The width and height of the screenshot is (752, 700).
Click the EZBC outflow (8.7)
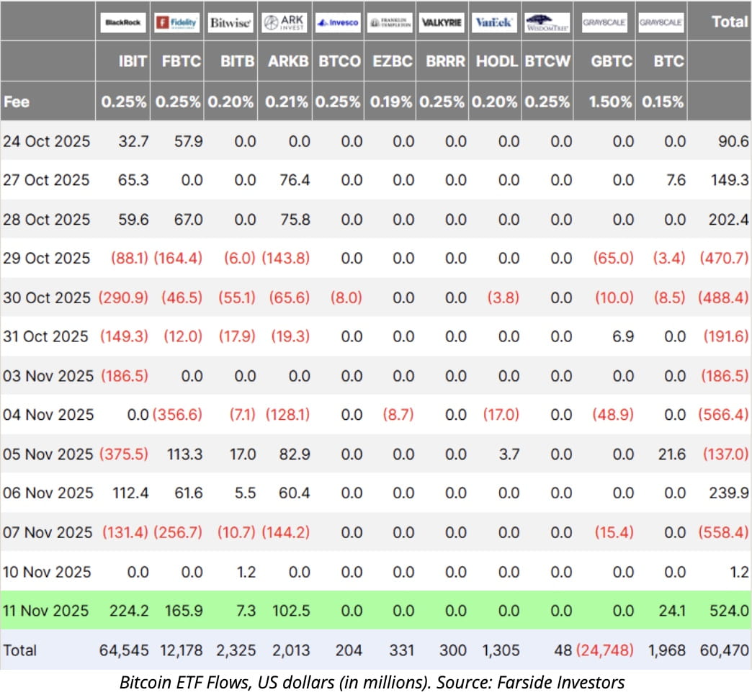398,415
